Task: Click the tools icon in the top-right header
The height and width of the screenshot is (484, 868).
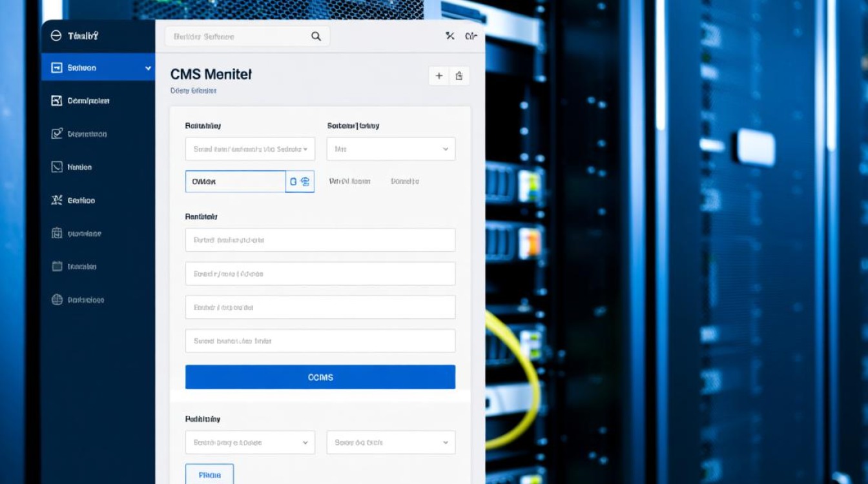Action: tap(450, 36)
